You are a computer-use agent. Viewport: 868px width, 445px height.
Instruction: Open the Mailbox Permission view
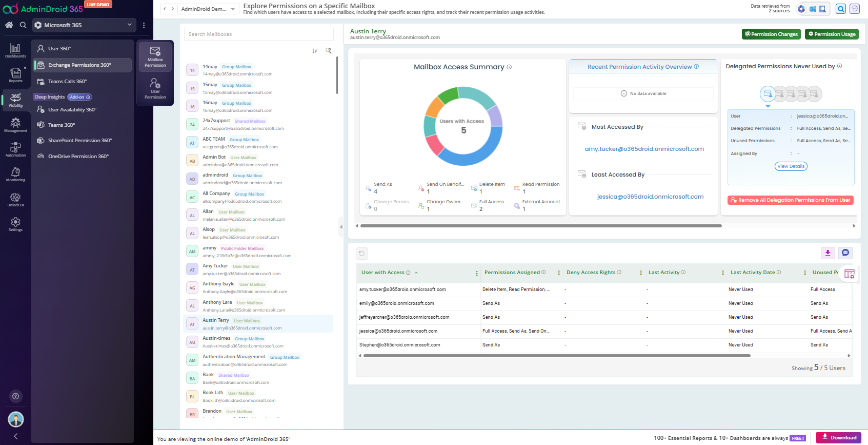tap(155, 57)
